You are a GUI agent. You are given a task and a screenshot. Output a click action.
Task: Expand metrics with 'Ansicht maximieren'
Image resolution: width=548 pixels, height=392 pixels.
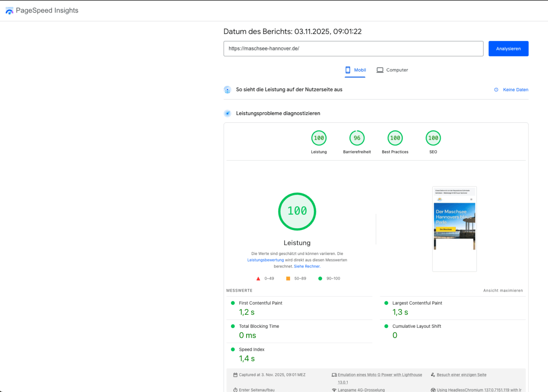pos(503,291)
